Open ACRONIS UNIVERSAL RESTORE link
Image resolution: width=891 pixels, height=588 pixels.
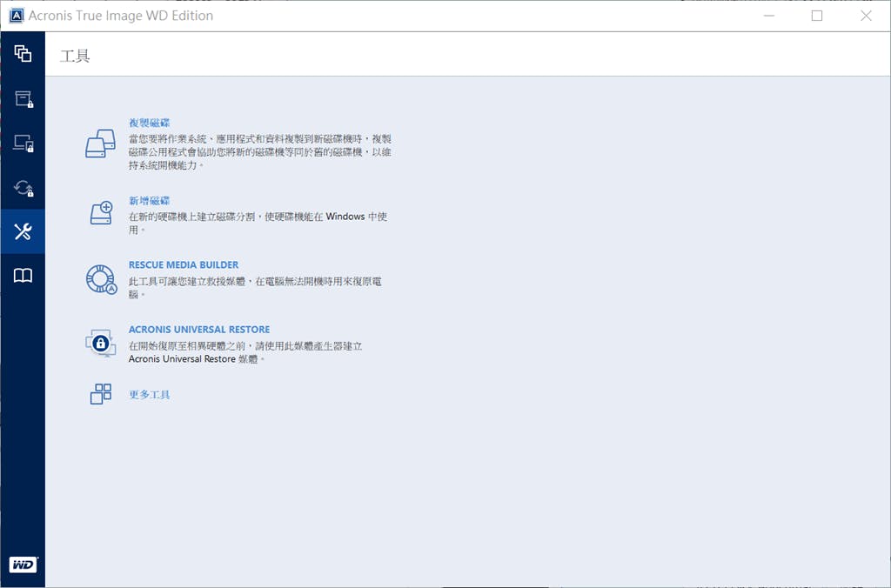pyautogui.click(x=199, y=330)
